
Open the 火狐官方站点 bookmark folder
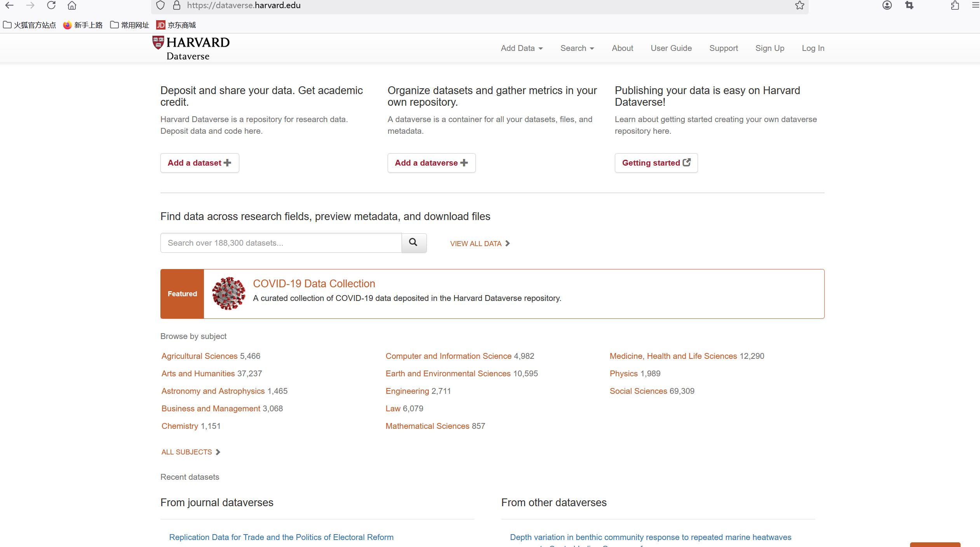coord(30,25)
